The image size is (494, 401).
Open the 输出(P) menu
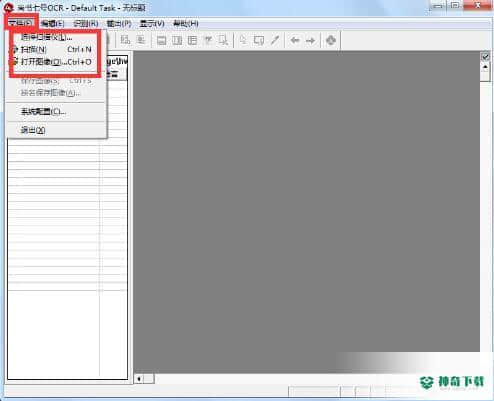pos(119,23)
